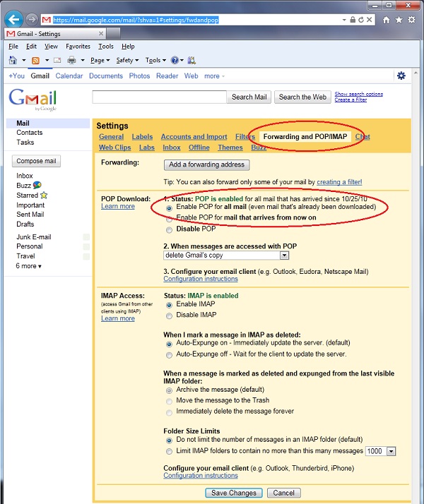Screen dimensions: 424x504
Task: Open Favorites star icon at top right
Action: 399,20
